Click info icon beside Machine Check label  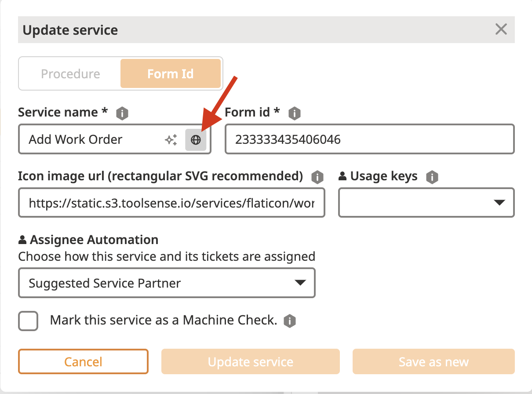(x=289, y=321)
